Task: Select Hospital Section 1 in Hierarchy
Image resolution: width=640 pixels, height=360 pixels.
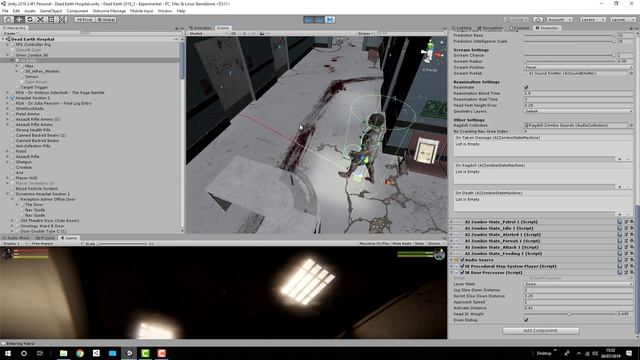Action: click(x=32, y=98)
